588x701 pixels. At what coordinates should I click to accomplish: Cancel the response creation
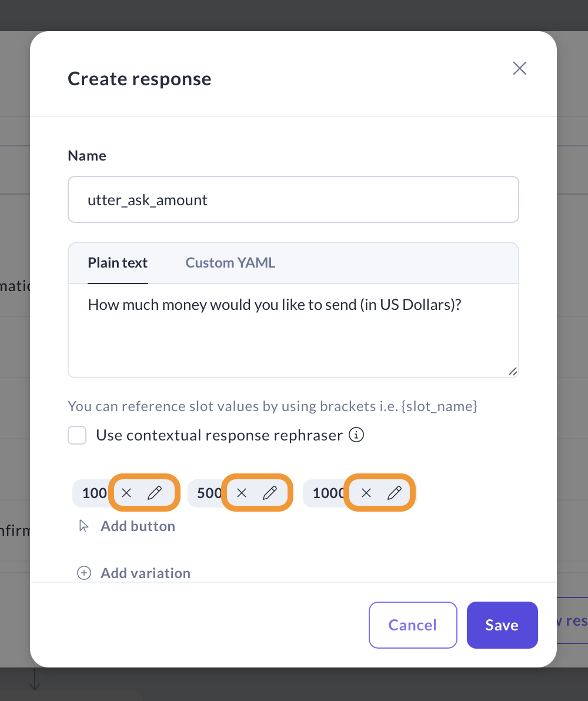pos(413,625)
